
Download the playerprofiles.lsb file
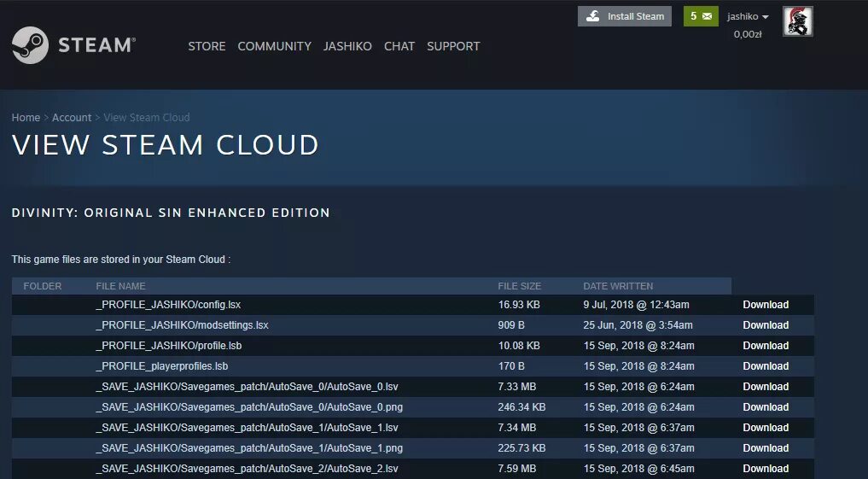[x=766, y=366]
